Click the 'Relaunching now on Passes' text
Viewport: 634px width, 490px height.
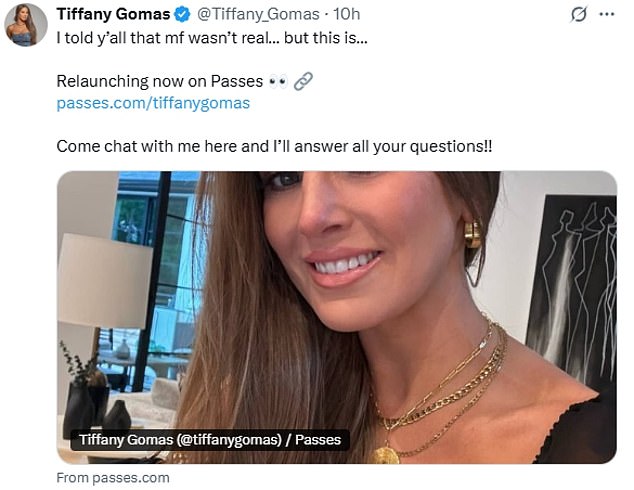pos(160,82)
